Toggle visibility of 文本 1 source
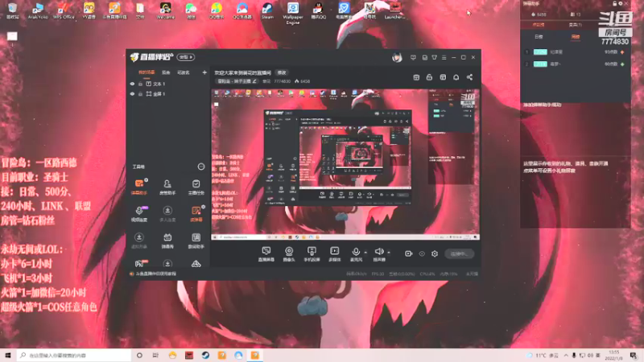 pos(132,84)
